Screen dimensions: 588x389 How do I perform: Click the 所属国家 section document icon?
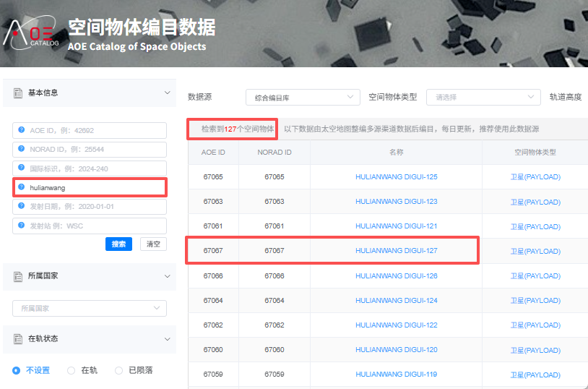tap(17, 276)
